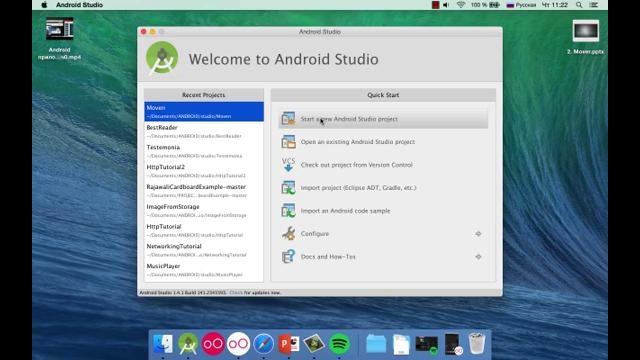
Task: Launch Spotify from the dock
Action: coord(339,344)
